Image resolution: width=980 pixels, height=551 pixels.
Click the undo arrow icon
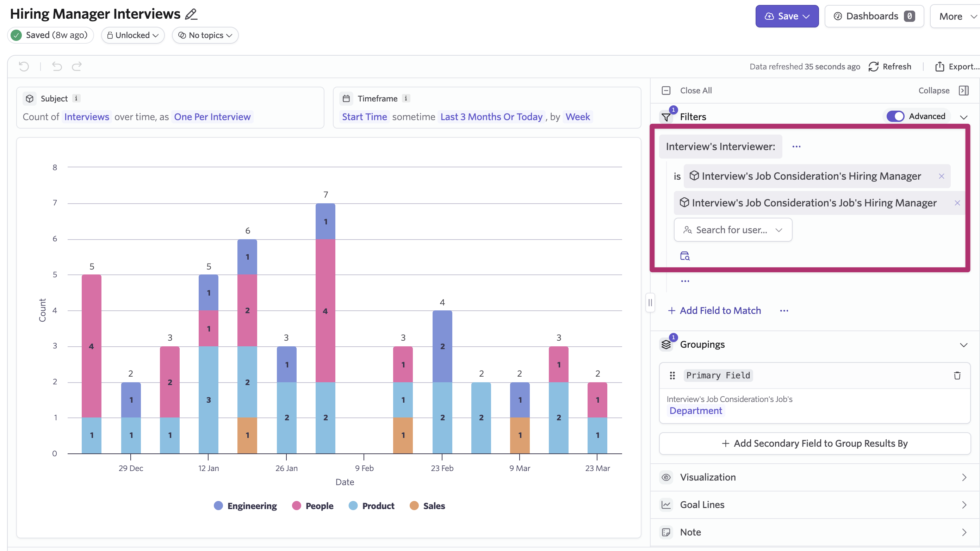coord(57,67)
